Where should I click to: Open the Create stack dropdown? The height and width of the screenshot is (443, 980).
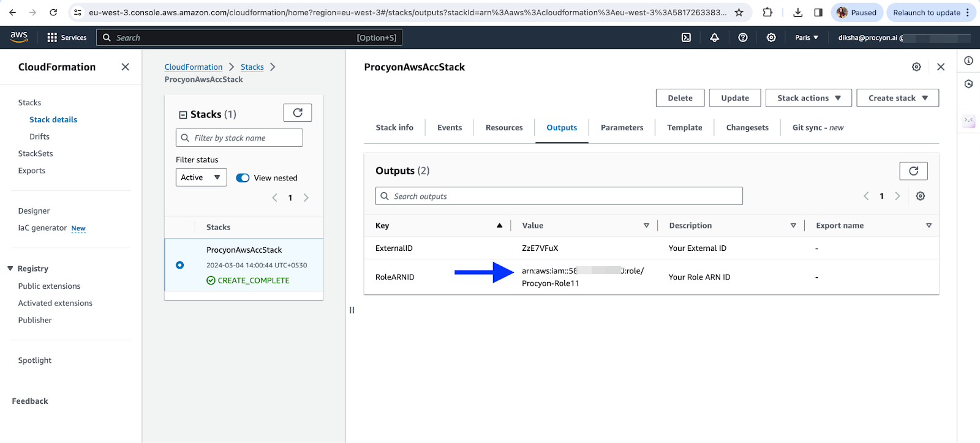(x=897, y=98)
